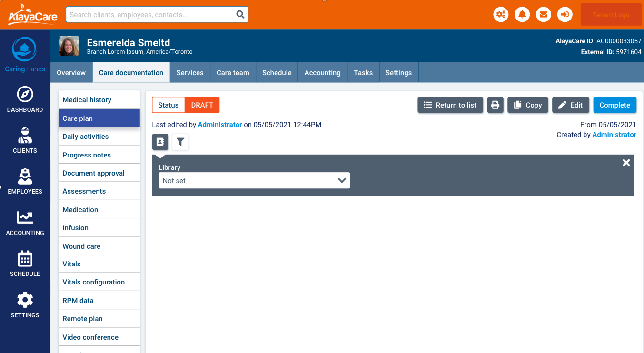Select Progress notes in side menu
Screen dimensions: 644x353
(87, 155)
